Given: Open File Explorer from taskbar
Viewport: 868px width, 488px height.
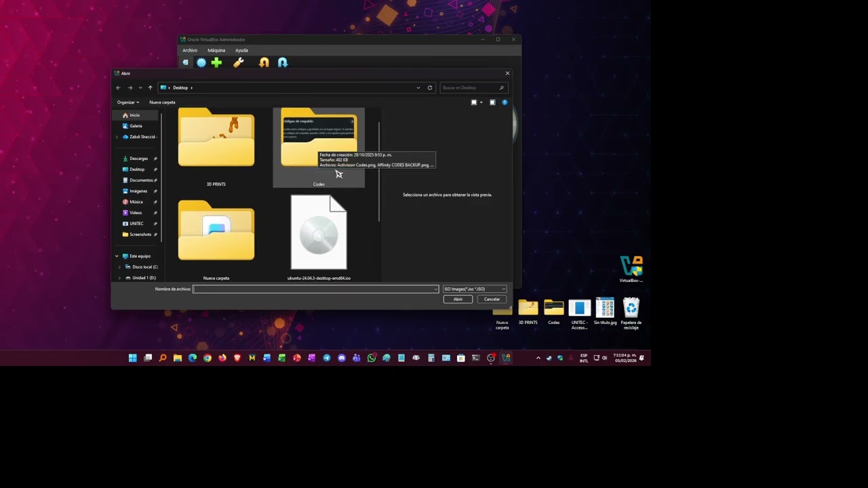Looking at the screenshot, I should coord(178,358).
